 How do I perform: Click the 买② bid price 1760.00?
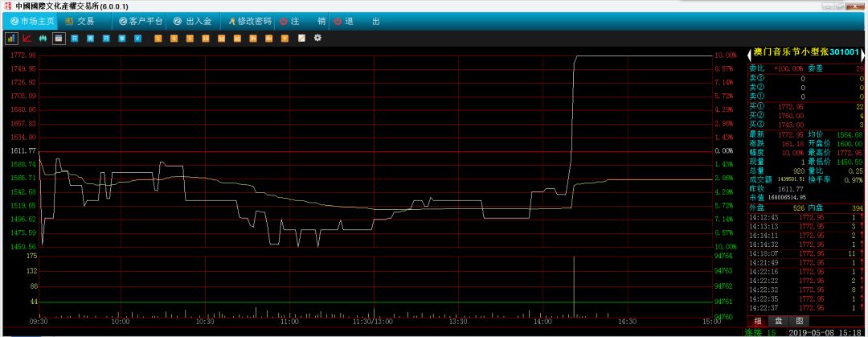pyautogui.click(x=791, y=115)
